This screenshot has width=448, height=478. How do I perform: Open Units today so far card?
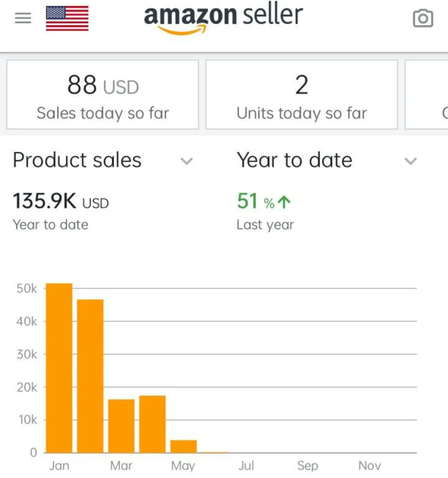pos(302,95)
